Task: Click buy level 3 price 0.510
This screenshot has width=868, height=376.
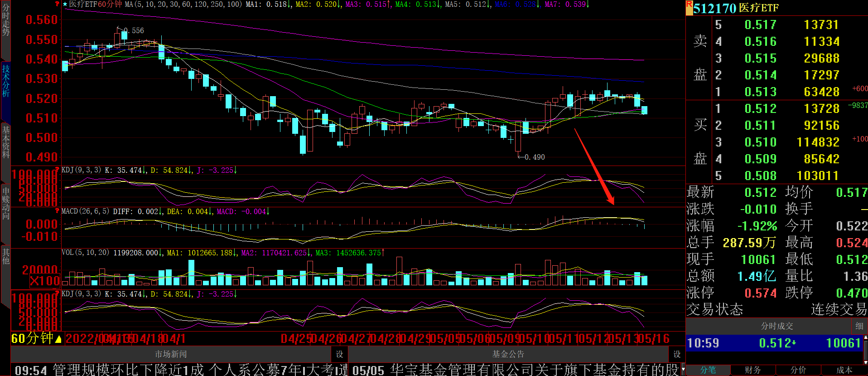Action: click(760, 142)
